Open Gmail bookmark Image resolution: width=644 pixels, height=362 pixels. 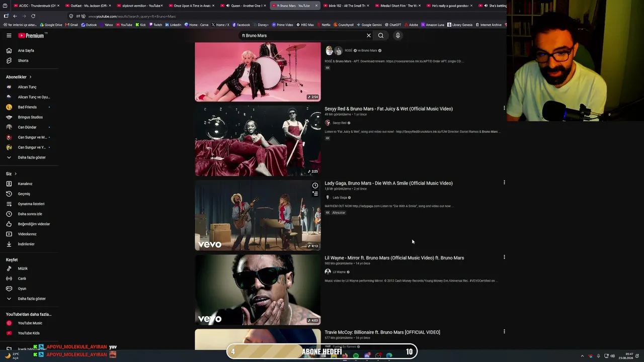coord(71,25)
